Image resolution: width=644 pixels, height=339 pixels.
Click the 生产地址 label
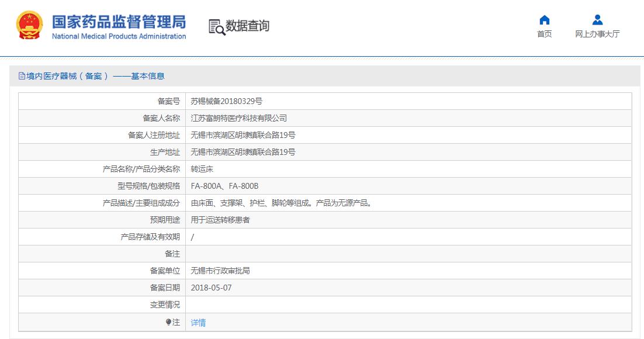pyautogui.click(x=165, y=152)
